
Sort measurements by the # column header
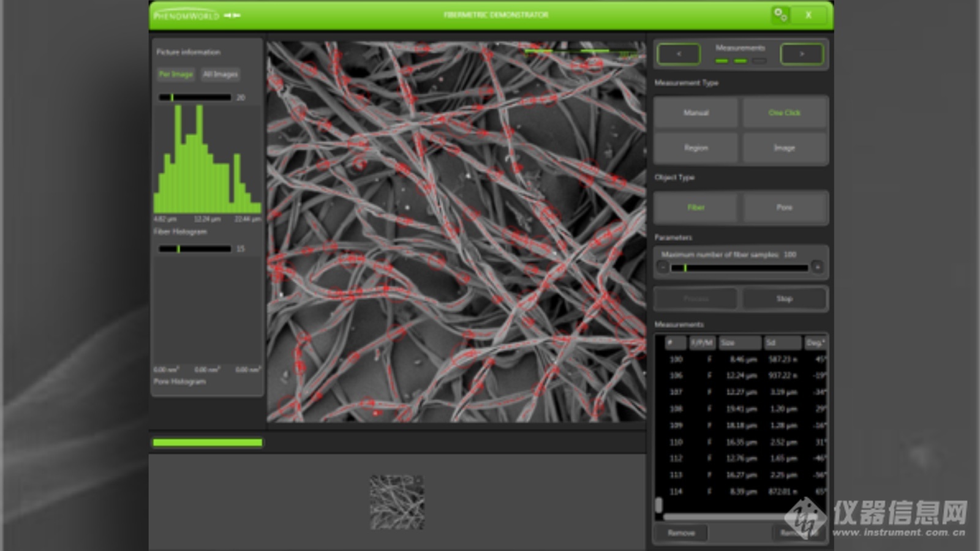click(676, 342)
